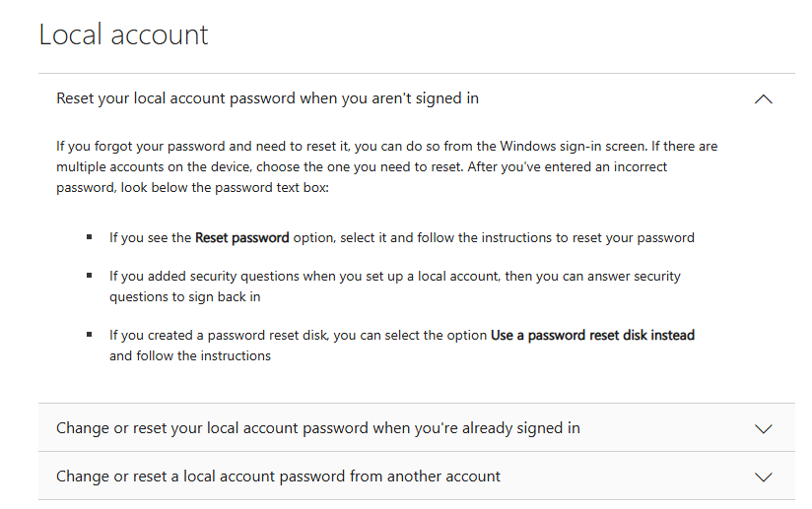
Task: Click text "option, select it and follow the instructions"
Action: (x=422, y=238)
